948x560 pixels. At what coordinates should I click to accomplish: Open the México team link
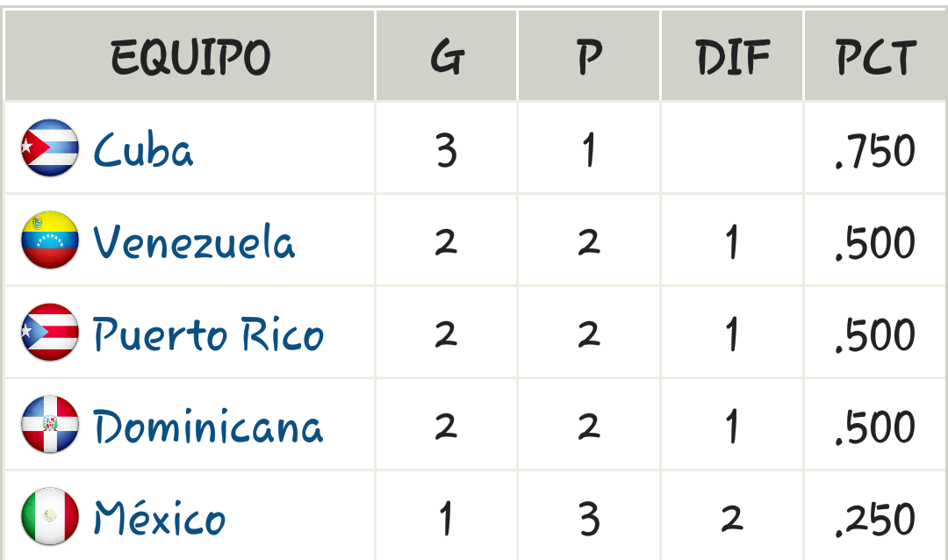click(x=160, y=518)
